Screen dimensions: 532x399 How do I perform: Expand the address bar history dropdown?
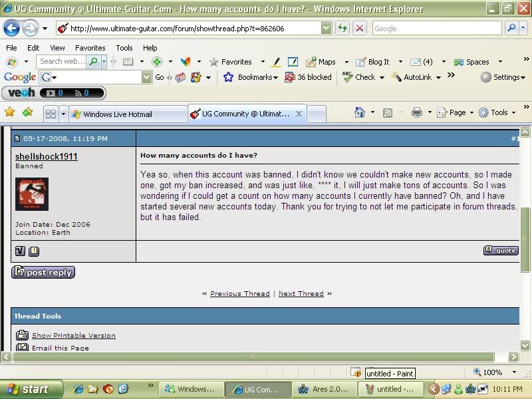click(326, 28)
